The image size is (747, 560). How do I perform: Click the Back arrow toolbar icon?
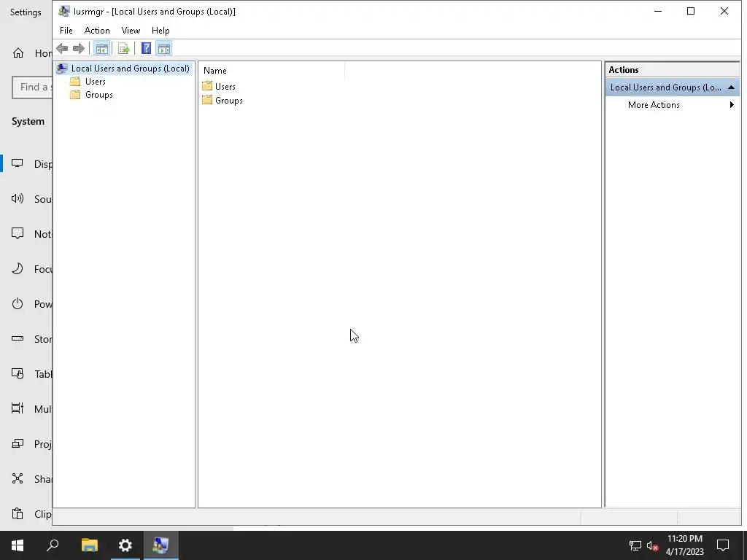tap(62, 49)
